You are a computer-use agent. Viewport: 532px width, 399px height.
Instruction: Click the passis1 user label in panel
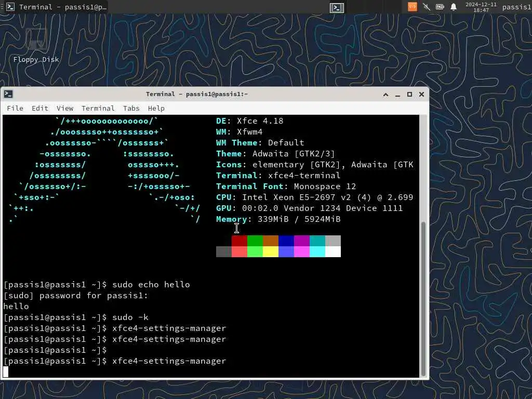pyautogui.click(x=517, y=7)
